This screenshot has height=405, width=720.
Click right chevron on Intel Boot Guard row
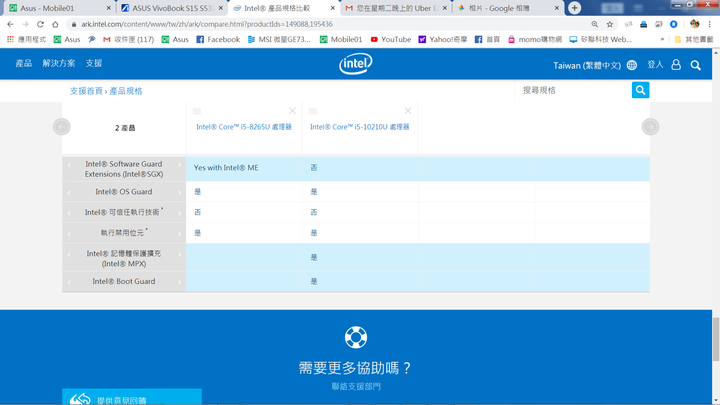pos(180,282)
